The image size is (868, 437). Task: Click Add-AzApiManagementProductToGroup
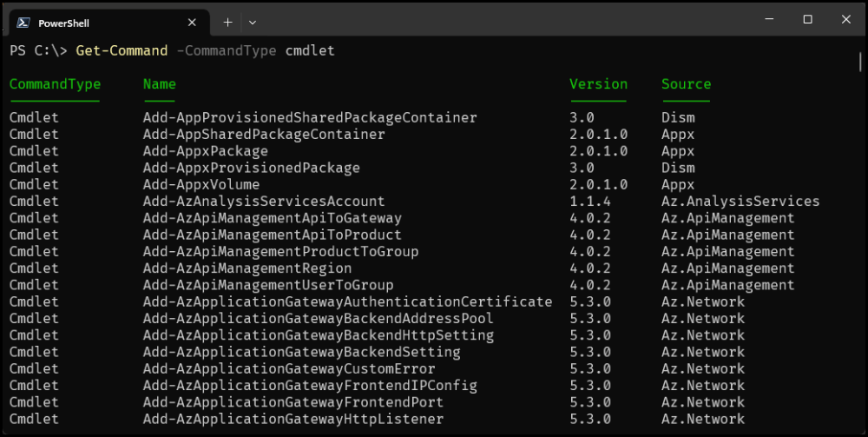tap(280, 251)
